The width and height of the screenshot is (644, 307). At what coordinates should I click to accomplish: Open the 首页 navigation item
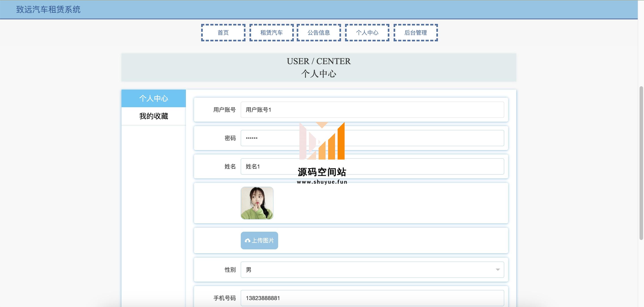point(223,33)
